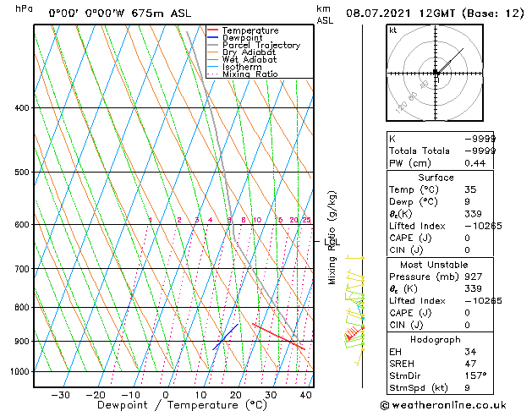Click the 08.07.2021 12GMT date title
Screen dimensions: 532x411
tap(430, 14)
